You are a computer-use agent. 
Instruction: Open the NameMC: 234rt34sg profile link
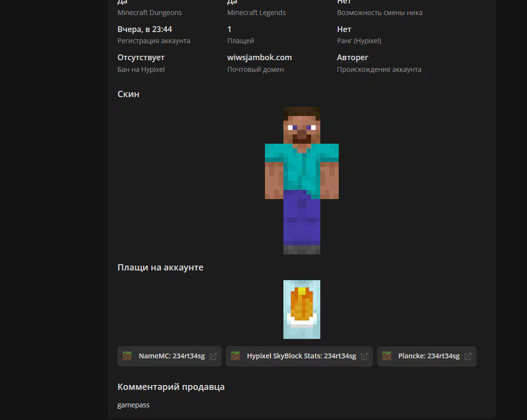point(172,356)
